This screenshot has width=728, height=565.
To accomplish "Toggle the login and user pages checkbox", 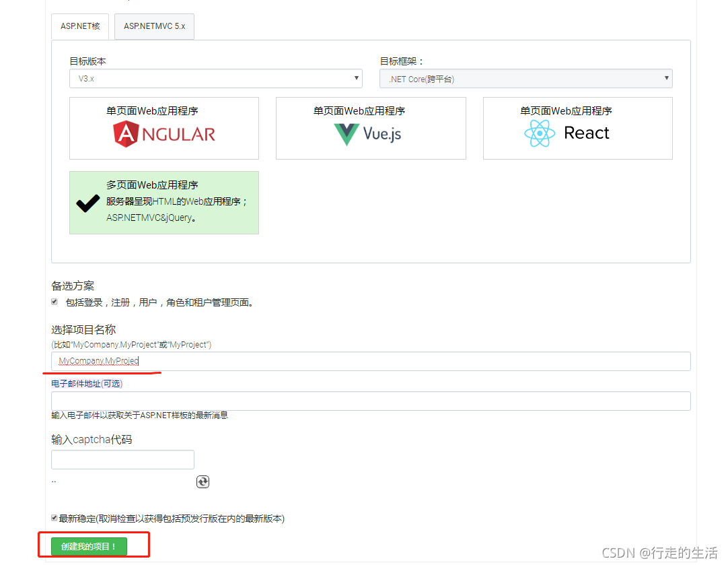I will pyautogui.click(x=54, y=302).
